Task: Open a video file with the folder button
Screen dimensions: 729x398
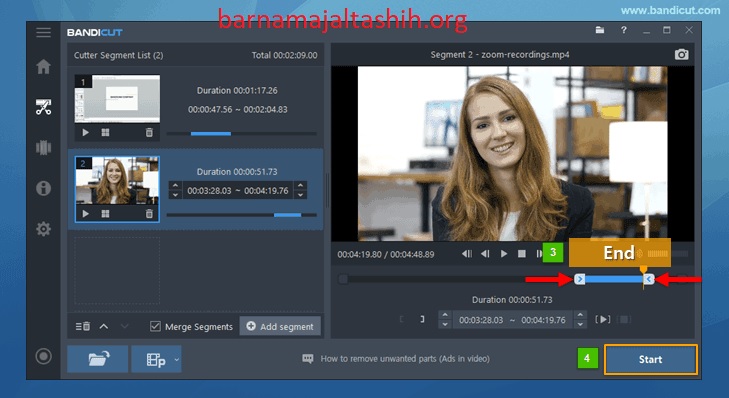Action: [98, 359]
